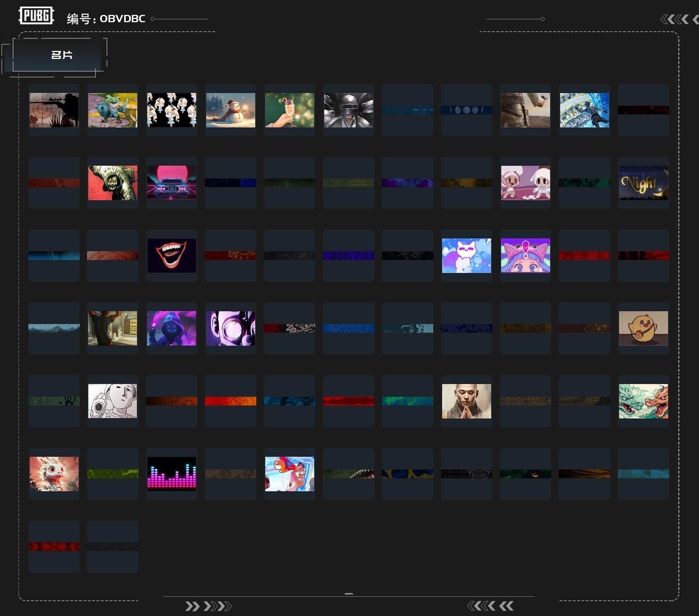Select the golden Night text nameplate
The width and height of the screenshot is (699, 616).
[643, 183]
